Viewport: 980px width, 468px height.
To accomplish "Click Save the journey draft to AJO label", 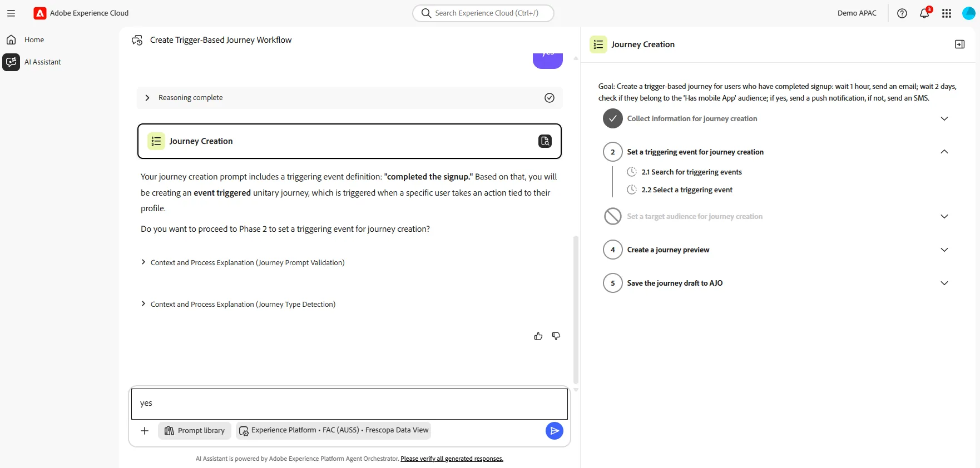I will click(x=675, y=283).
